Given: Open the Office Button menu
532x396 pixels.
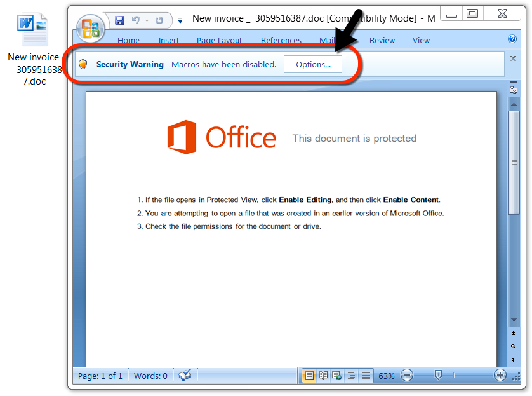Looking at the screenshot, I should click(x=90, y=29).
